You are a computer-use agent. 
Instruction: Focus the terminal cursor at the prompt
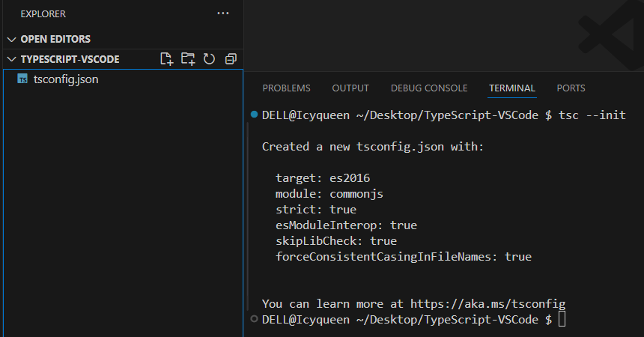[562, 320]
